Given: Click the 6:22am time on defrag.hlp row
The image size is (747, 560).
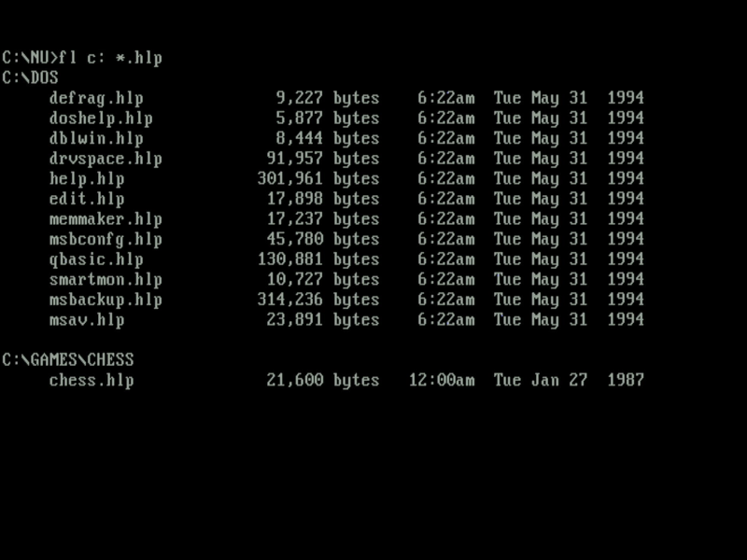Looking at the screenshot, I should (446, 98).
